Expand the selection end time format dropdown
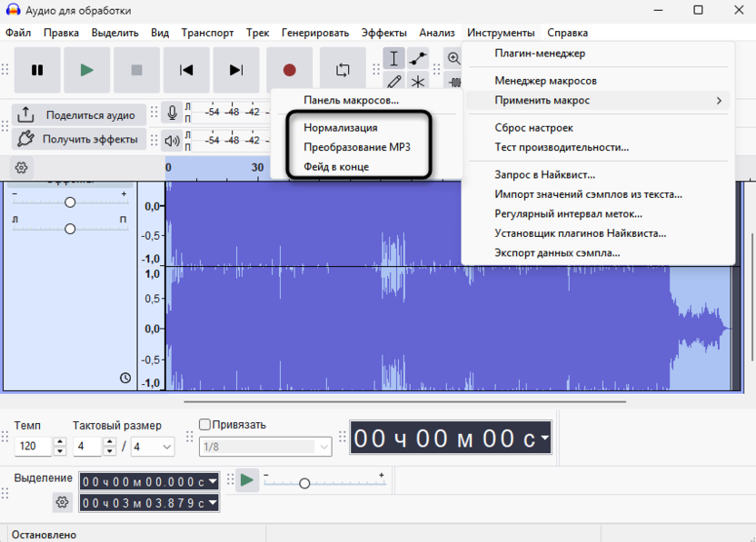The height and width of the screenshot is (542, 756). click(213, 501)
